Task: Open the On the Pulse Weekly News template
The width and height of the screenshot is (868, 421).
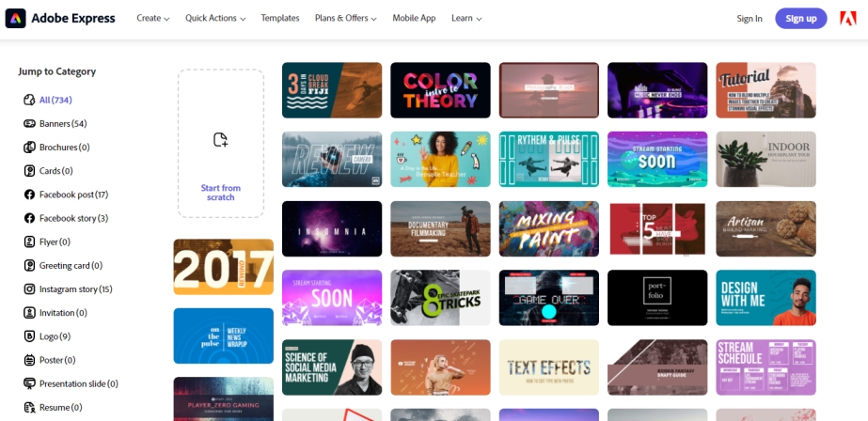Action: click(224, 335)
